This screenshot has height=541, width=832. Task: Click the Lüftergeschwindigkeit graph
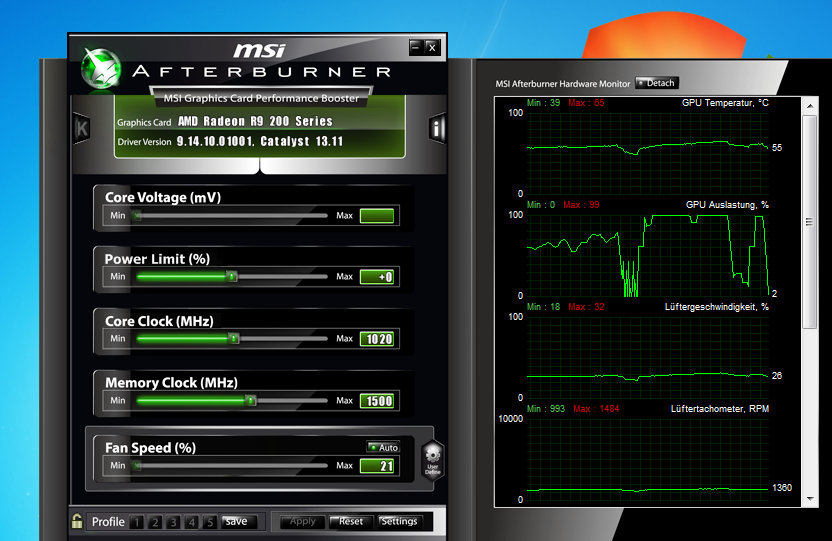point(648,357)
